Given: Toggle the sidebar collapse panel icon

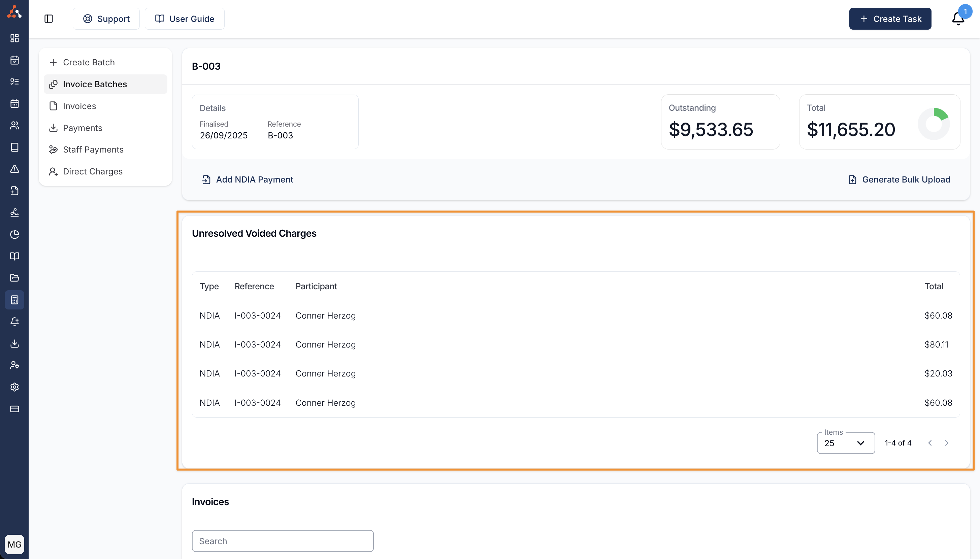Looking at the screenshot, I should click(48, 19).
